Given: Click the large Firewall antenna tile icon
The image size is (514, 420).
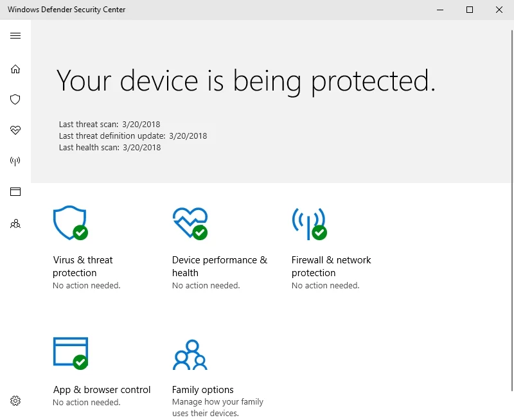Looking at the screenshot, I should 309,222.
